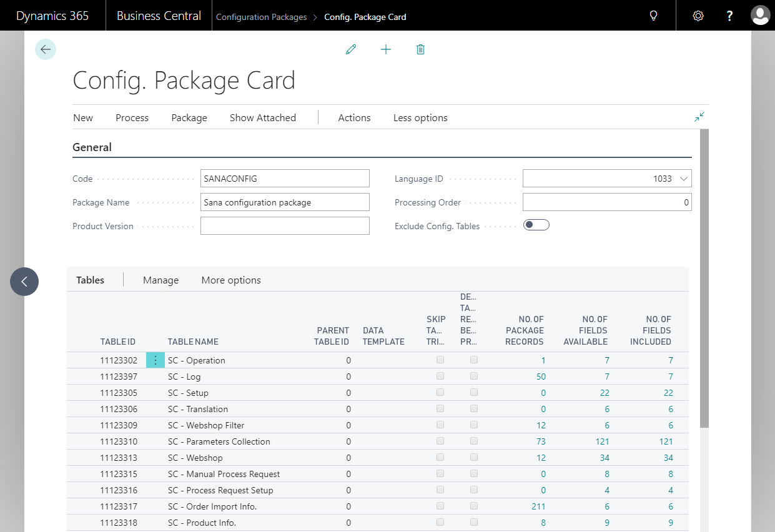Select table ID 11123397 cell

coord(119,377)
